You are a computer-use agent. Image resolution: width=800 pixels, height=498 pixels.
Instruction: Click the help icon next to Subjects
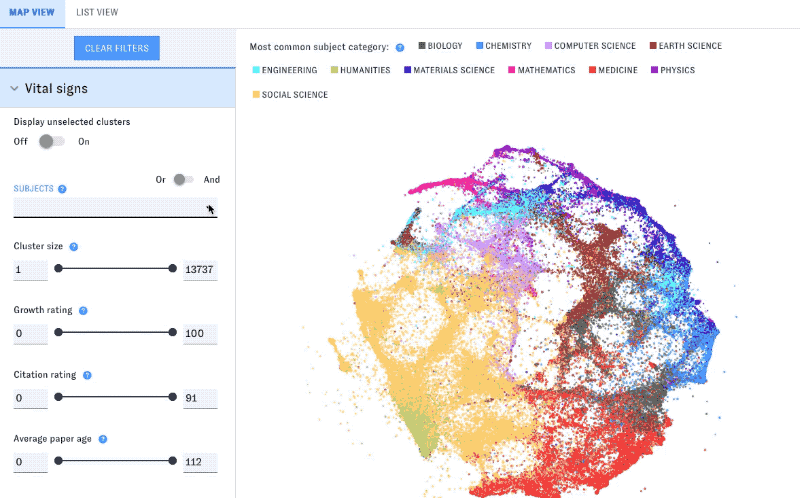62,189
